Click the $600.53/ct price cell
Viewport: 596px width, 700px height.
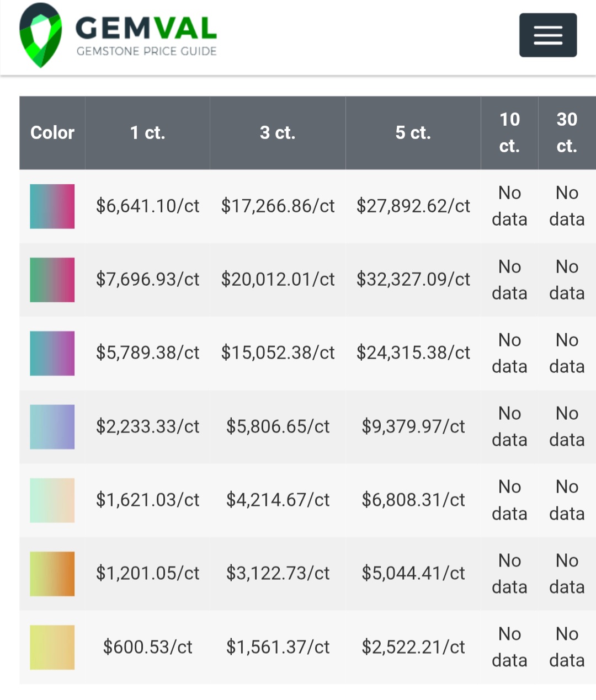click(x=147, y=647)
